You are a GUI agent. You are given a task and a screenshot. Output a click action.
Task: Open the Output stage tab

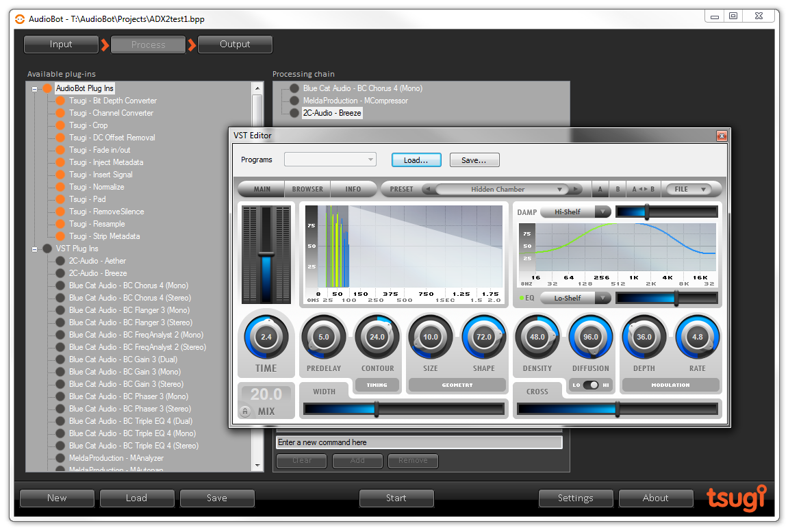[235, 44]
